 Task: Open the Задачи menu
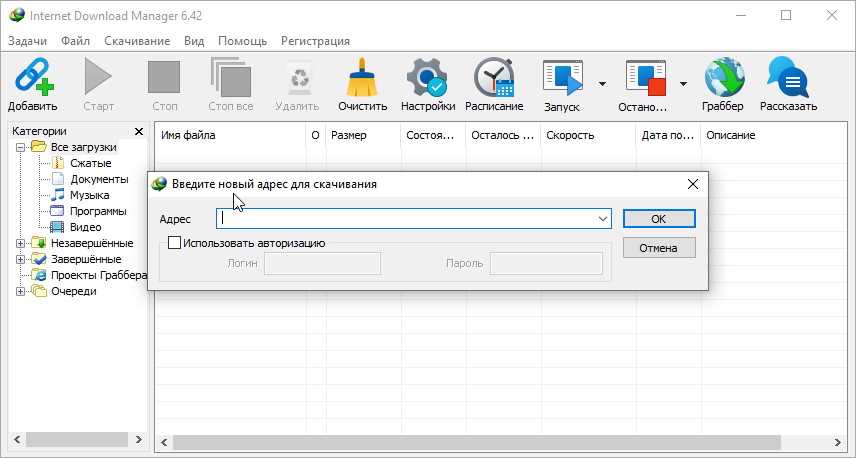pos(27,41)
